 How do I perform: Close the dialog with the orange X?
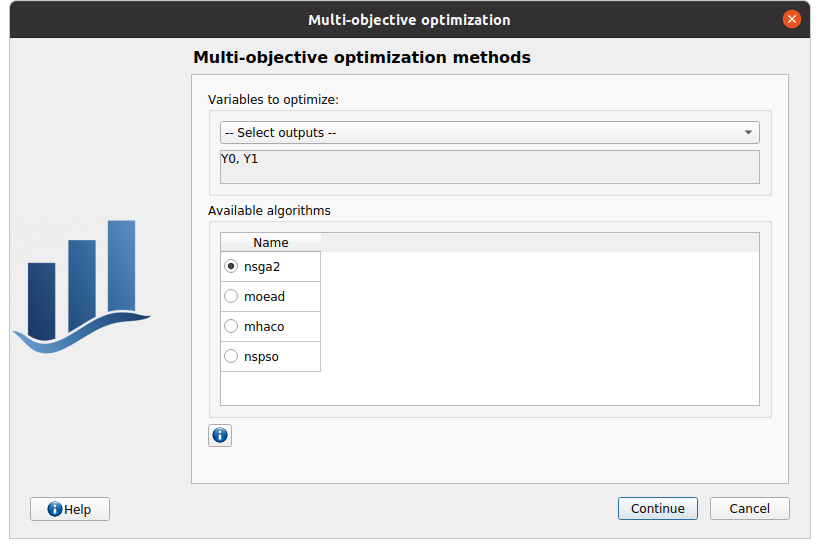click(792, 19)
